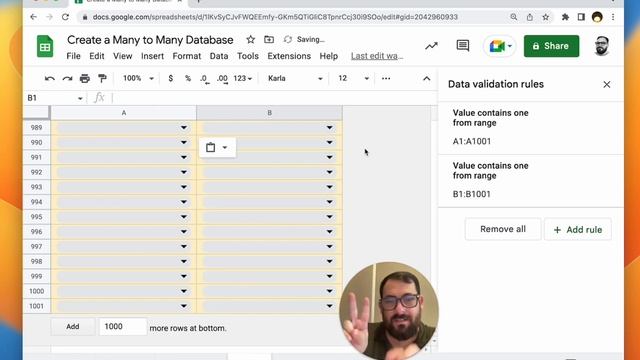Format as percent icon
Image resolution: width=640 pixels, height=360 pixels.
188,78
